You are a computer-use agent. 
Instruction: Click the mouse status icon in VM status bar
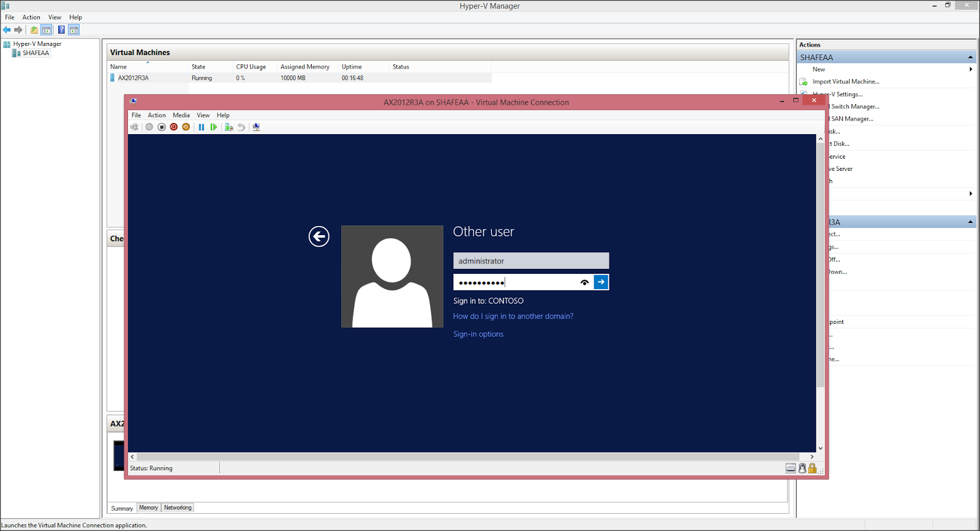pyautogui.click(x=802, y=468)
